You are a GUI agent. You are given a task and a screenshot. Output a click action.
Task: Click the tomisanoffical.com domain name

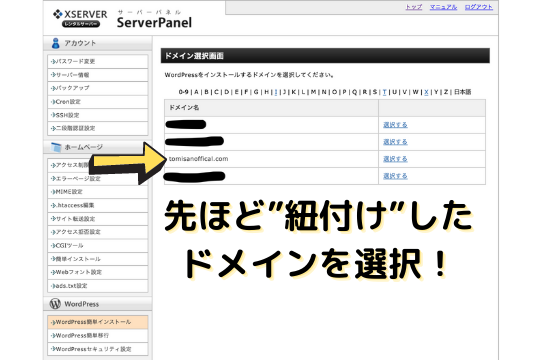coord(198,159)
